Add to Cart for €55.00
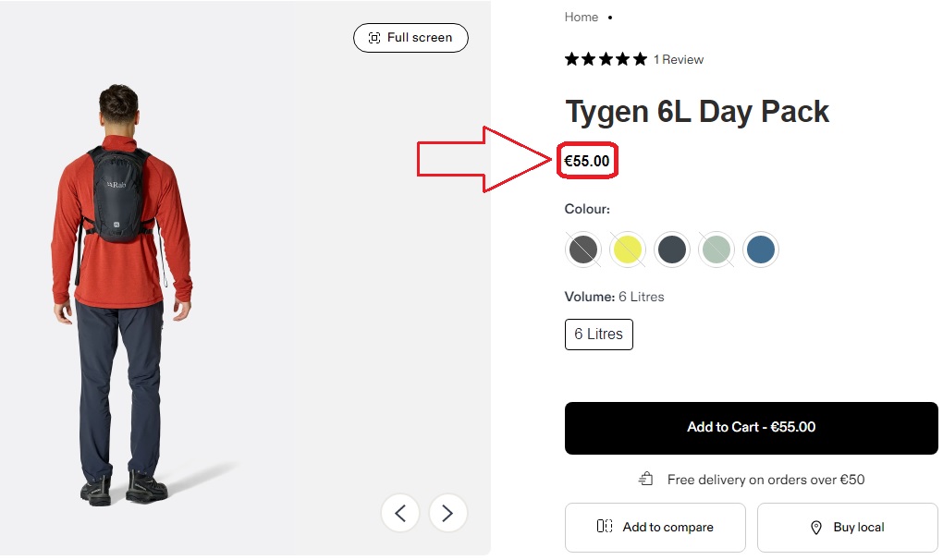 pos(751,428)
